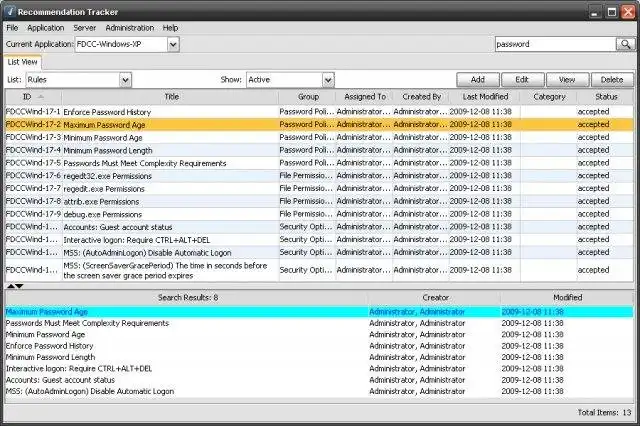640x426 pixels.
Task: Click the Add button
Action: (x=478, y=80)
